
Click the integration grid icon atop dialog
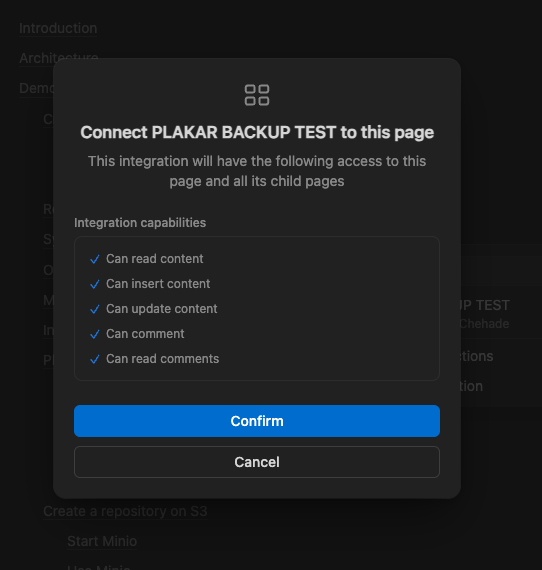point(257,95)
